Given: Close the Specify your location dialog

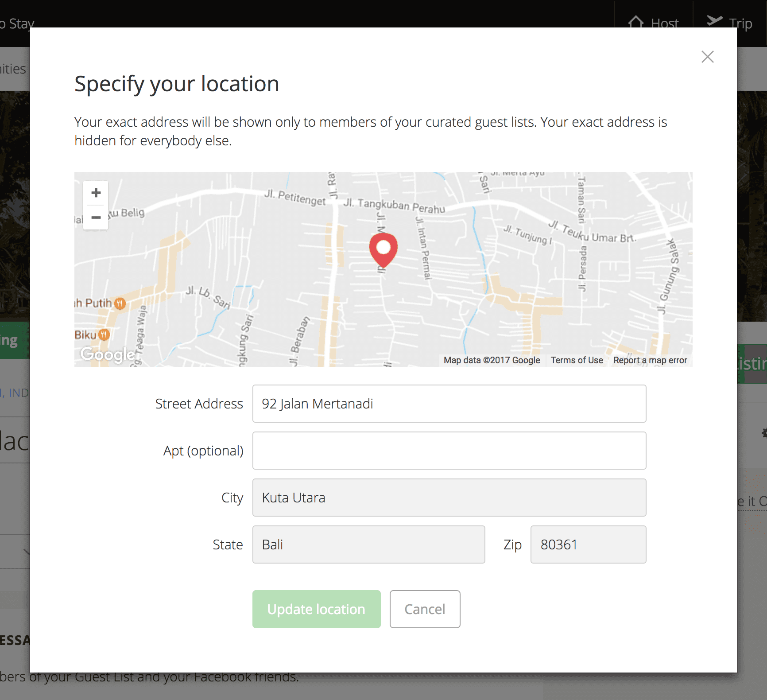Looking at the screenshot, I should [707, 57].
